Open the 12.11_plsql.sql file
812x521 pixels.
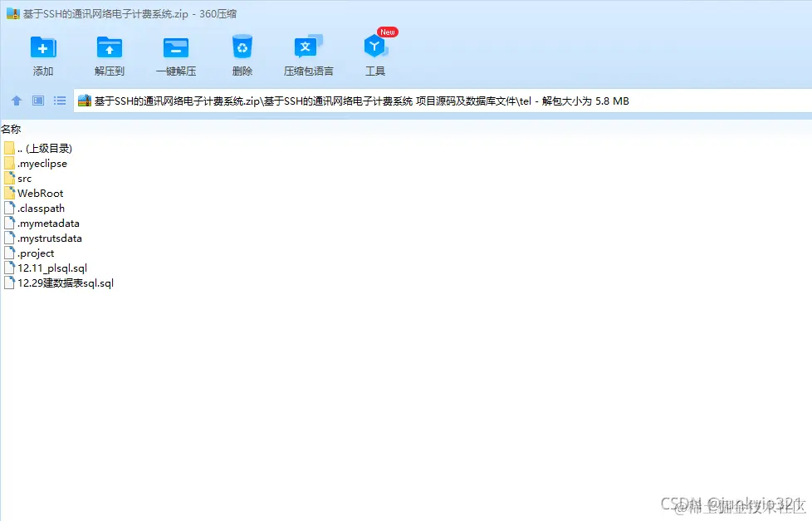click(x=51, y=268)
